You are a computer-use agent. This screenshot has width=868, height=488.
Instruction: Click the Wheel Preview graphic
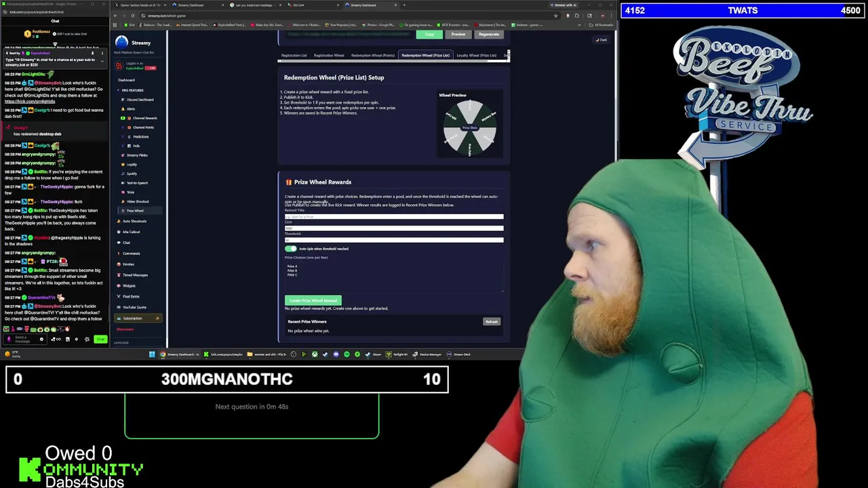click(470, 127)
